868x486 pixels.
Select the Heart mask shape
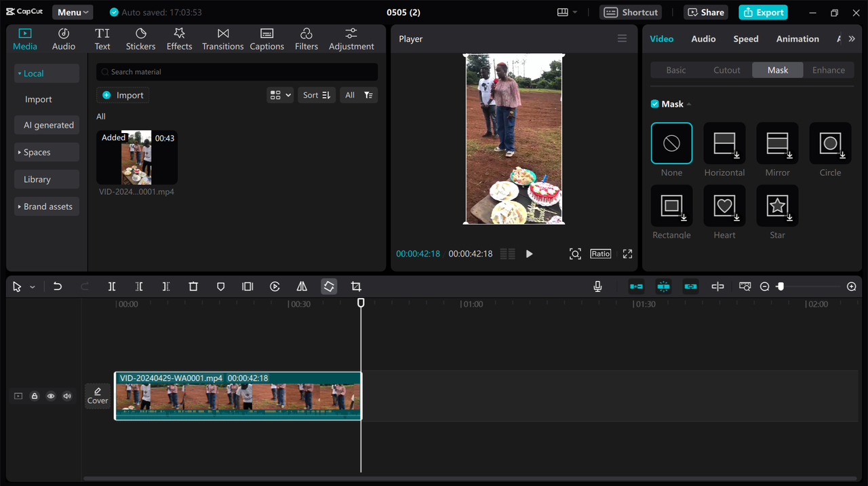pyautogui.click(x=724, y=206)
